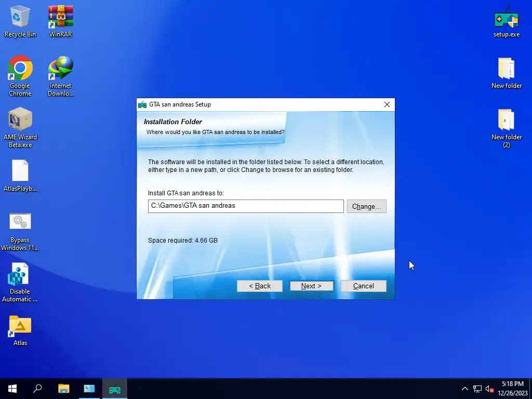Select the Bypass Windows 11 file icon
This screenshot has height=399, width=532.
coord(20,232)
